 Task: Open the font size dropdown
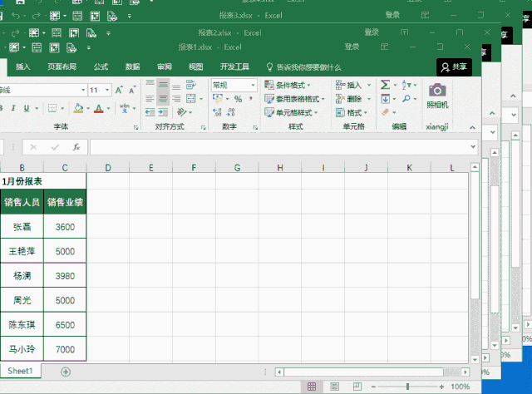click(107, 90)
